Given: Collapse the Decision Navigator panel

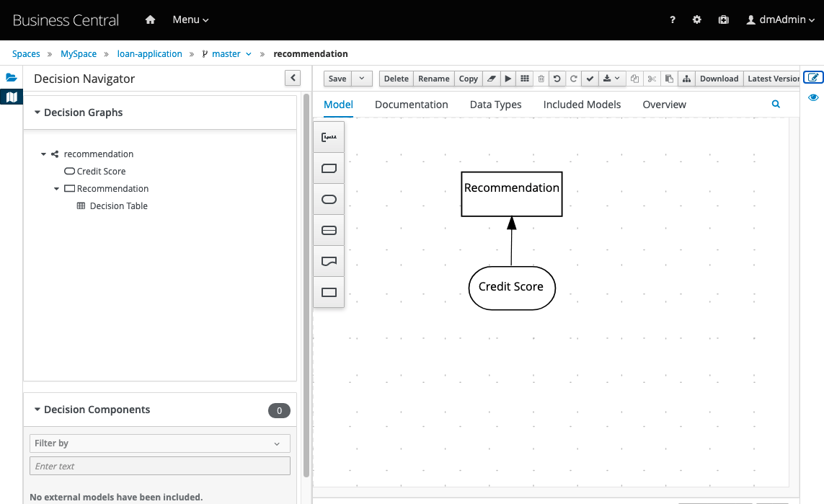Looking at the screenshot, I should [292, 78].
